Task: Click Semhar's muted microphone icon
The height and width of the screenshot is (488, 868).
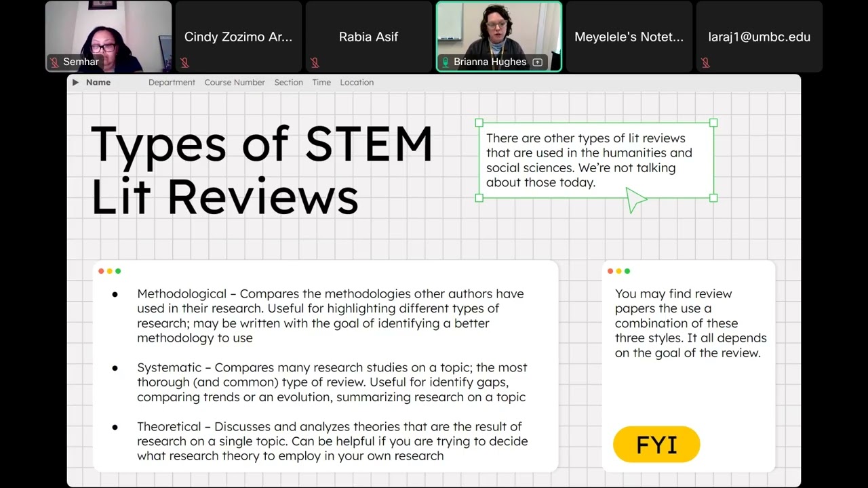Action: tap(54, 62)
